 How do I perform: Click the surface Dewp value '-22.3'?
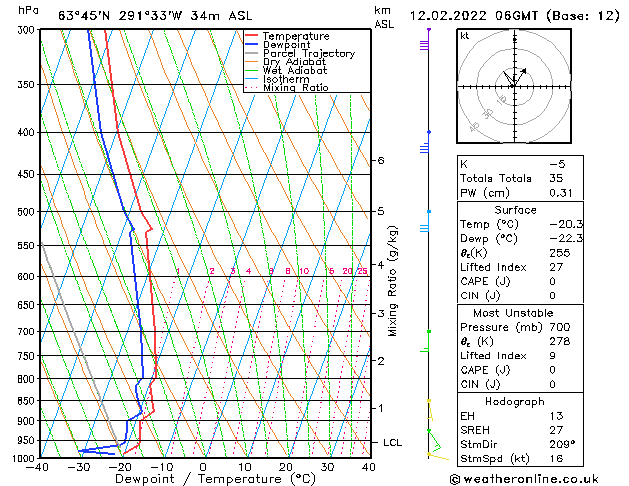(x=566, y=239)
